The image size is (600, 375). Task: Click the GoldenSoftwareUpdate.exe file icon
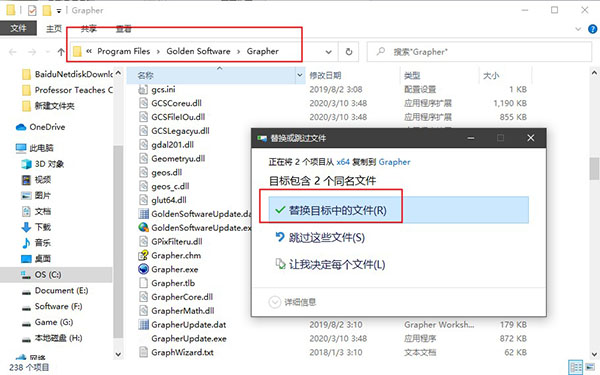[x=143, y=227]
